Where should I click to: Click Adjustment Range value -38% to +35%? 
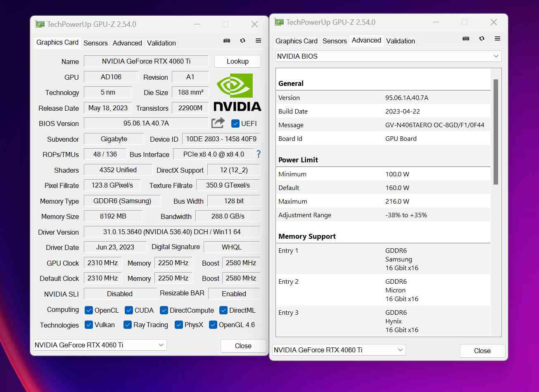pos(406,215)
